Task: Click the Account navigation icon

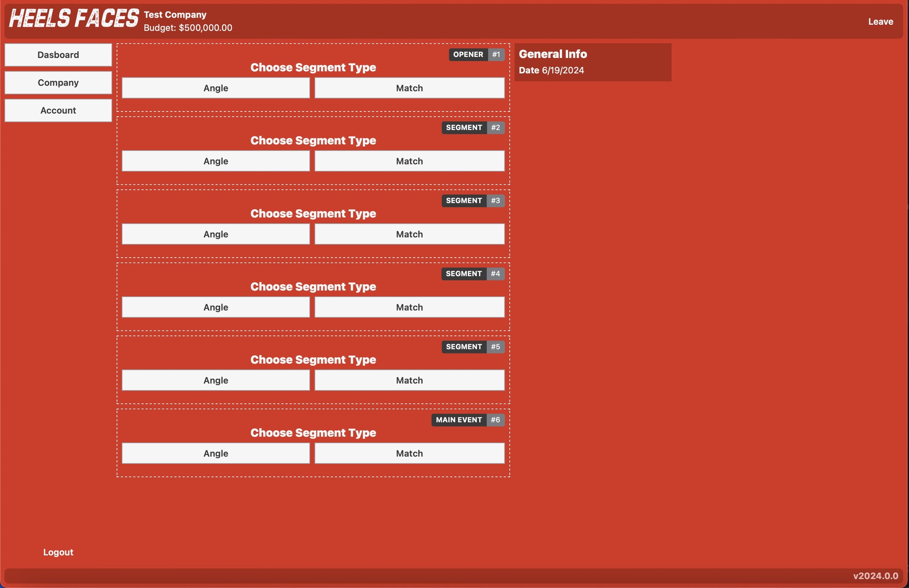Action: click(x=58, y=109)
